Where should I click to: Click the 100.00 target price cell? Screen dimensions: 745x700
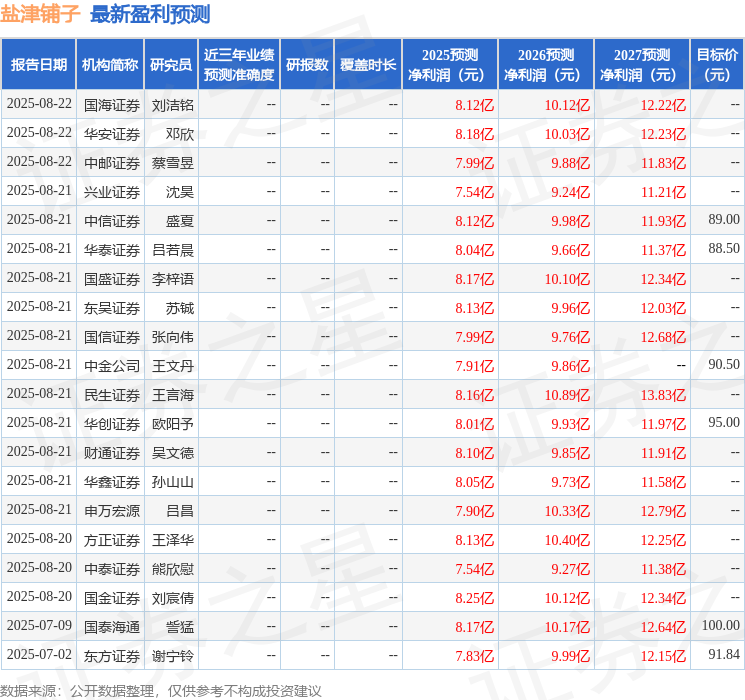[x=720, y=626]
